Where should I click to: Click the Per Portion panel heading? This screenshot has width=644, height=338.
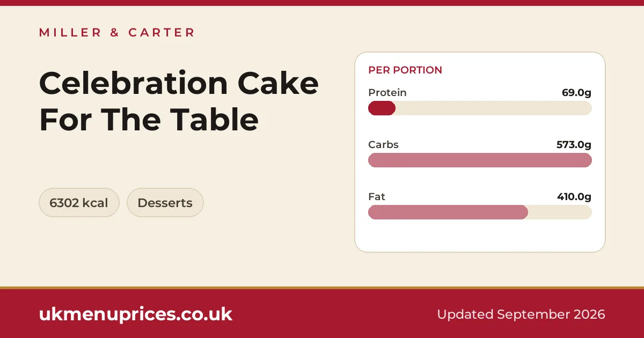pos(405,70)
